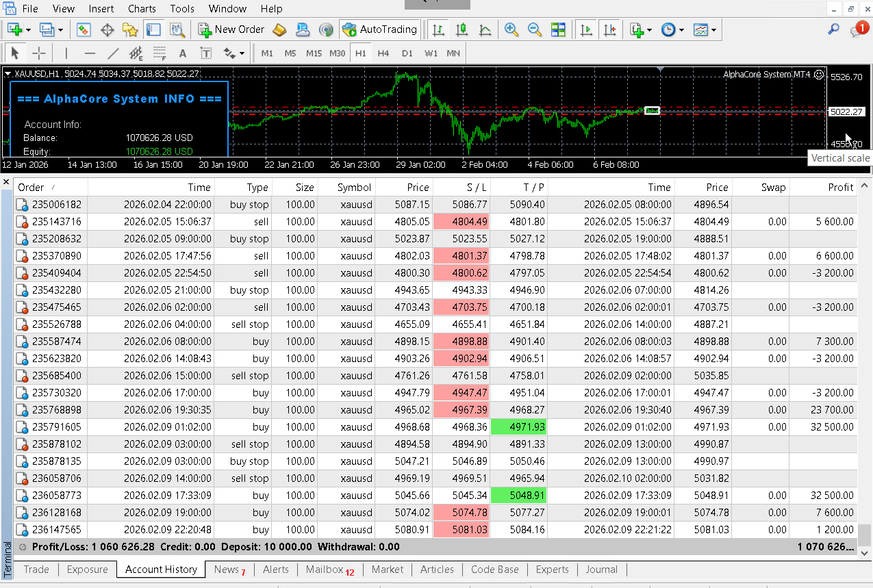Image resolution: width=873 pixels, height=588 pixels.
Task: Open the Charts menu
Action: [x=142, y=9]
